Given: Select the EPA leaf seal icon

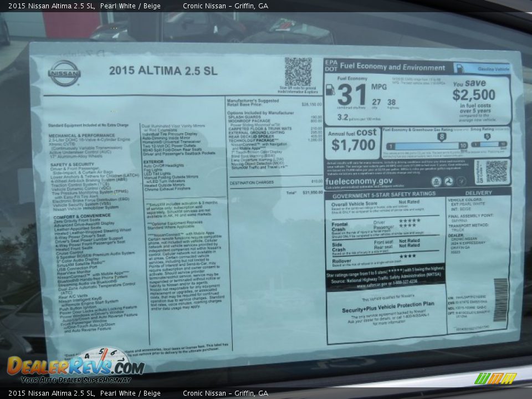Looking at the screenshot, I should click(437, 181).
